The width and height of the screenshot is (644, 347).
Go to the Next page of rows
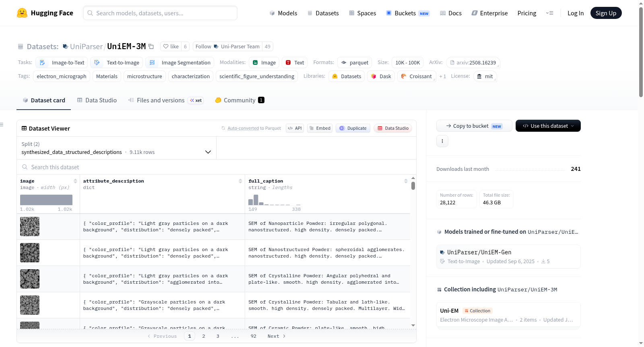coord(277,336)
